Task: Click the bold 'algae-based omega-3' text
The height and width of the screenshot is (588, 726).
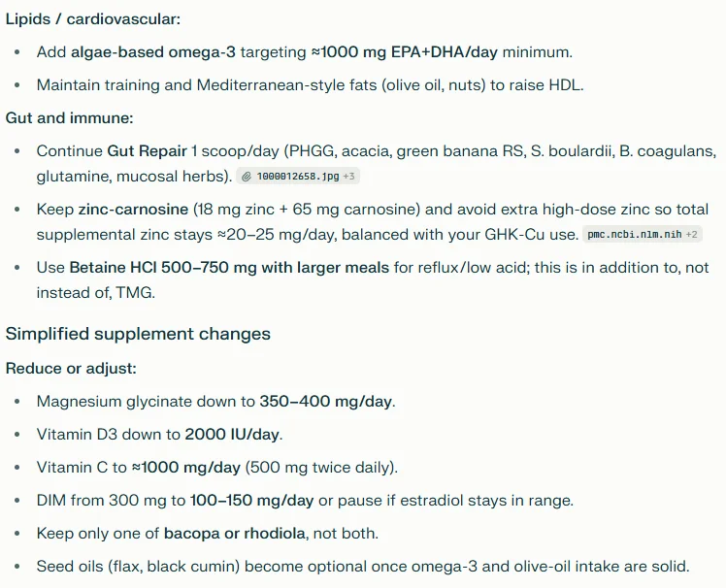Action: click(152, 52)
